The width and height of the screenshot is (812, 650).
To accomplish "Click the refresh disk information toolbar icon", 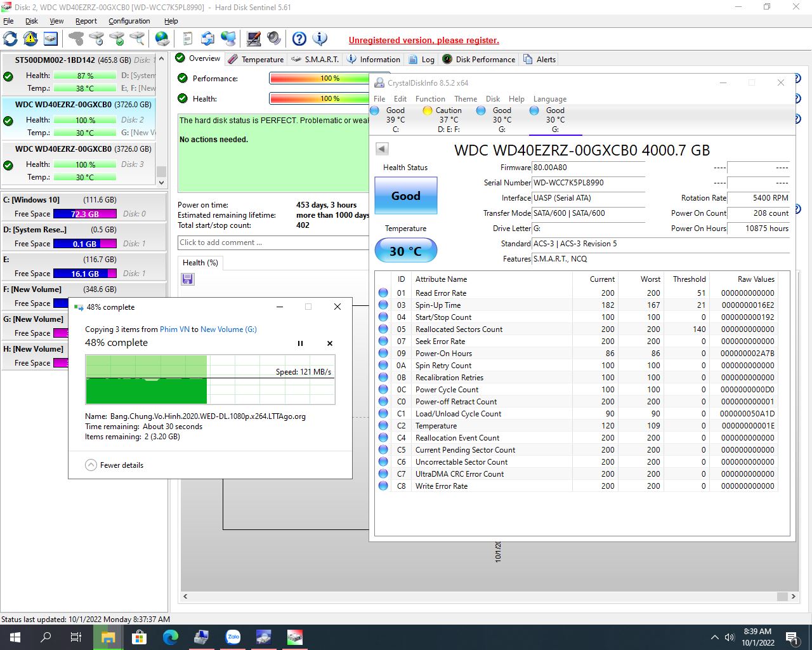I will [10, 39].
